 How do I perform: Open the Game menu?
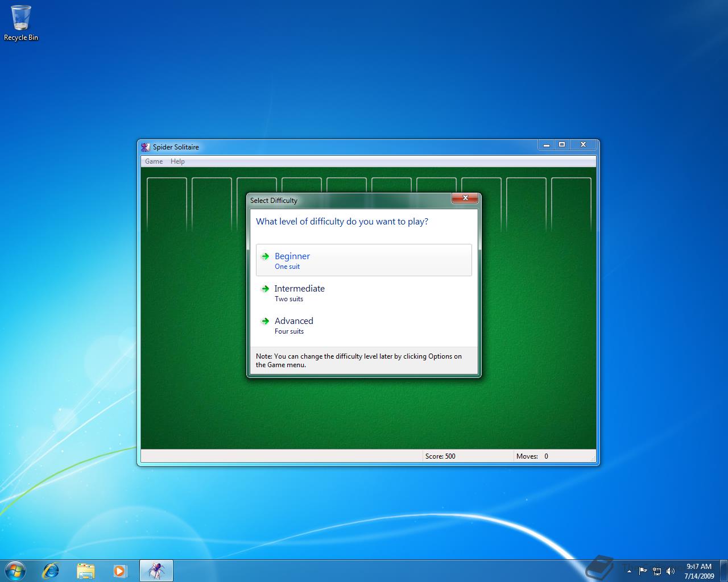[154, 161]
